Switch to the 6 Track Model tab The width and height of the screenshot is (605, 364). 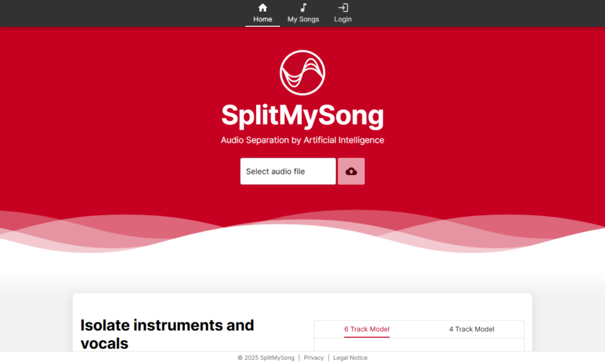point(366,330)
